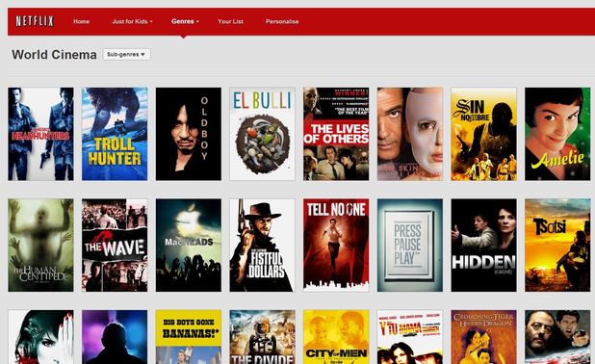Viewport: 595px width, 364px height.
Task: Open The Lives of Others poster
Action: point(336,134)
